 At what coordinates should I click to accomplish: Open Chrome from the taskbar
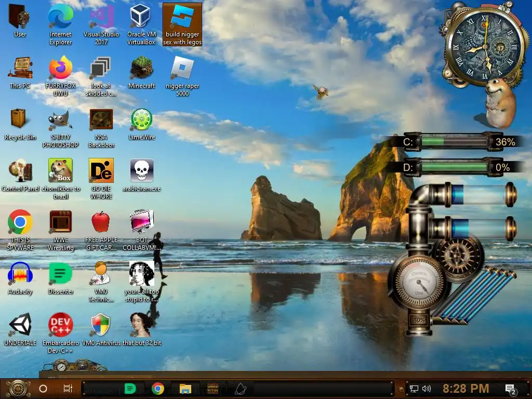[x=158, y=389]
